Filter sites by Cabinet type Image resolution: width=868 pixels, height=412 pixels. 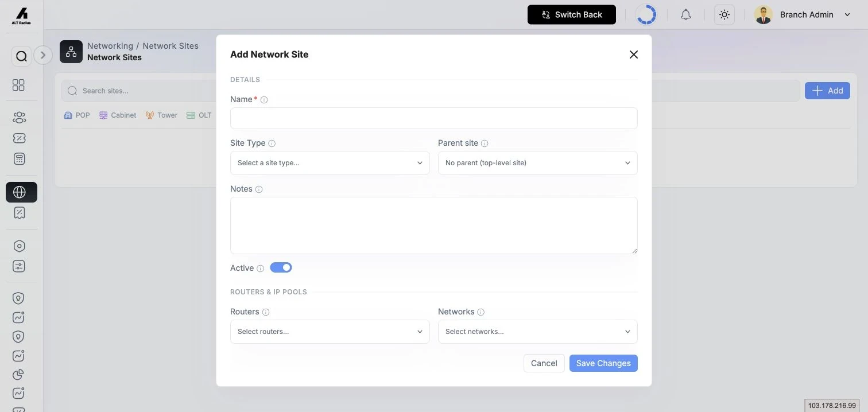tap(118, 115)
